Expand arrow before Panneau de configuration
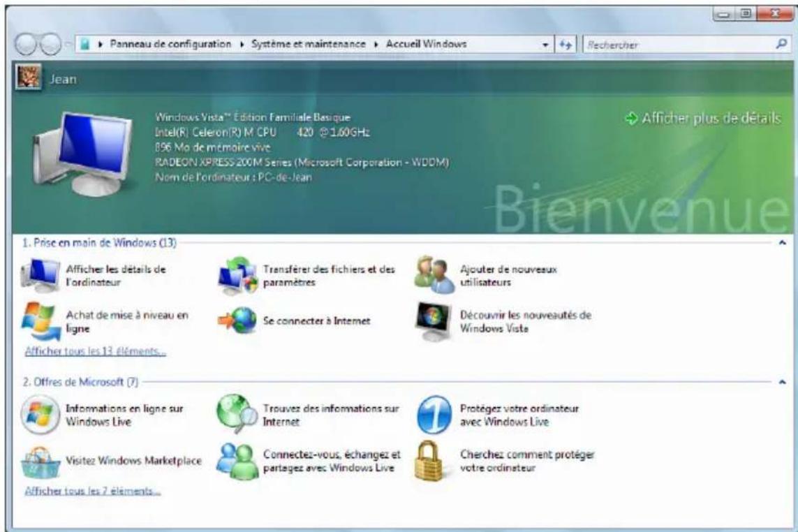798x532 pixels. point(101,45)
